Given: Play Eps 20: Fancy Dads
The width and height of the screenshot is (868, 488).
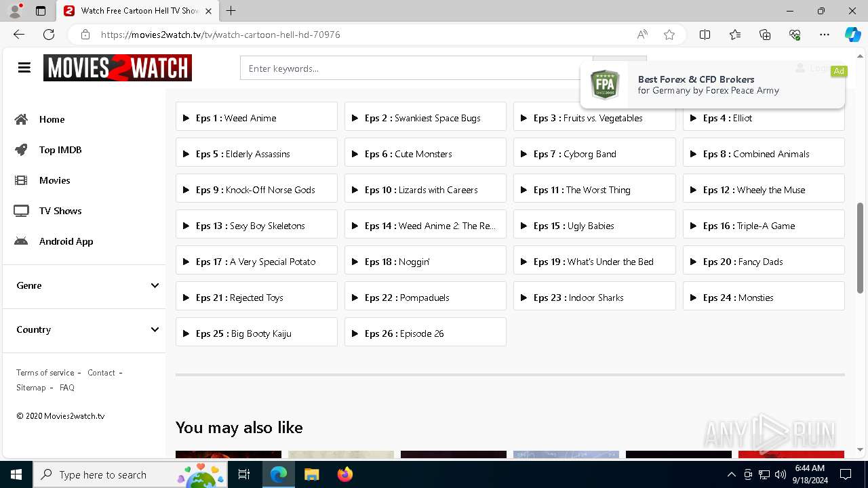Looking at the screenshot, I should (x=764, y=262).
